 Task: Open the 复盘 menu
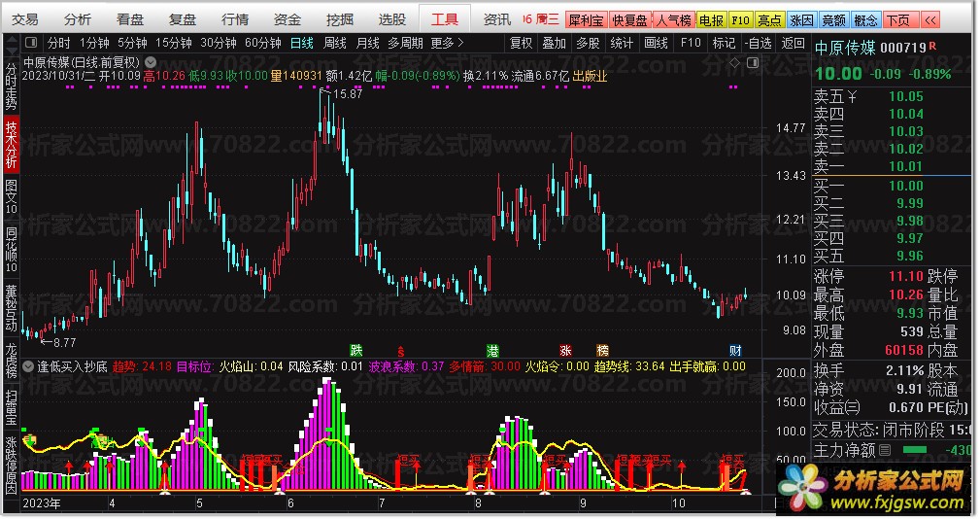point(183,20)
